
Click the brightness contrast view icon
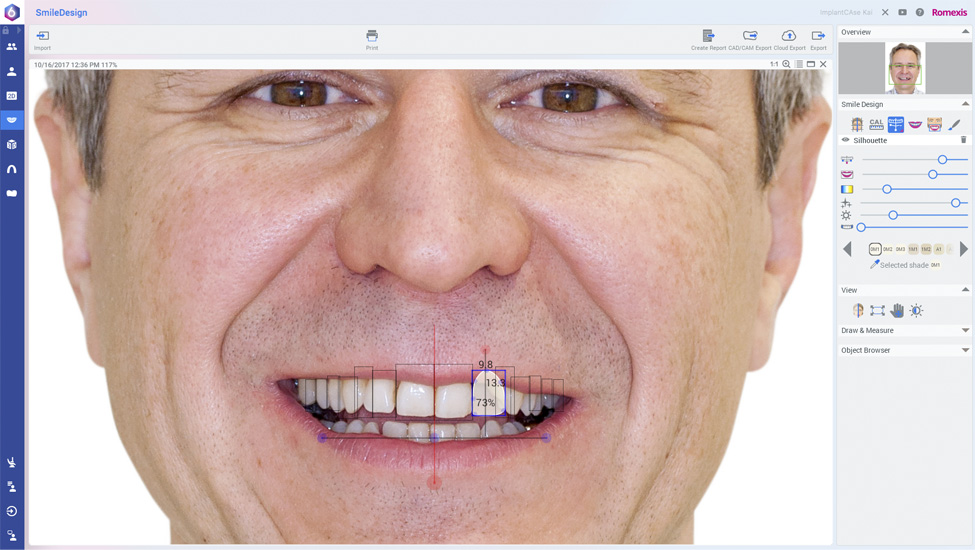coord(917,310)
